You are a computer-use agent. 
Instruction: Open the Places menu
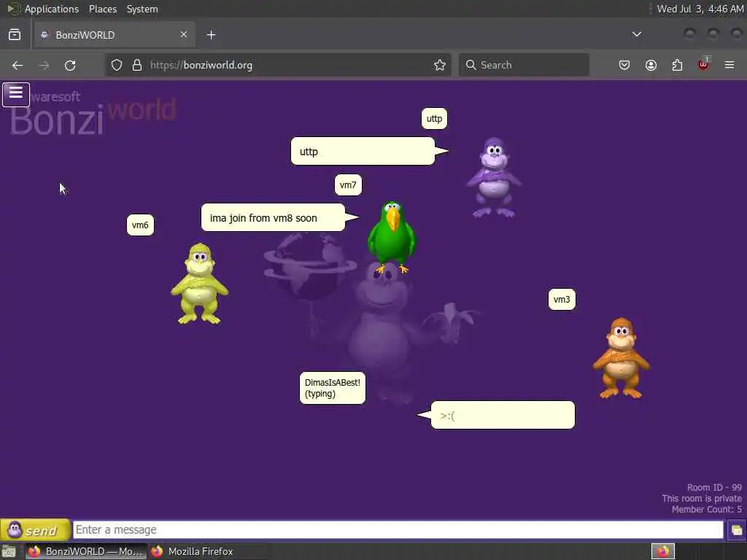click(103, 9)
